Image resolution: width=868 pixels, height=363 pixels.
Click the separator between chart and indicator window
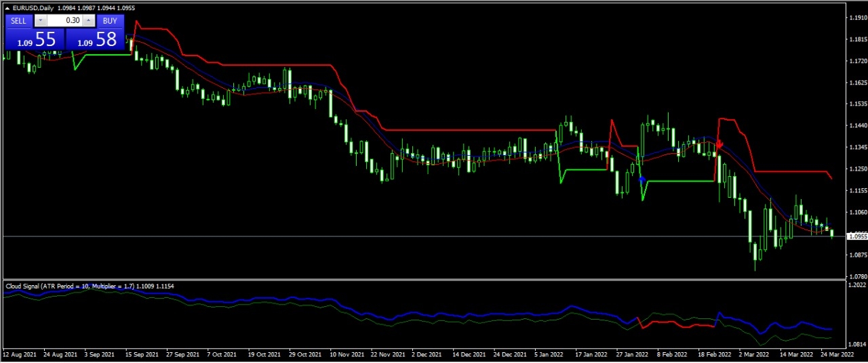(x=434, y=280)
